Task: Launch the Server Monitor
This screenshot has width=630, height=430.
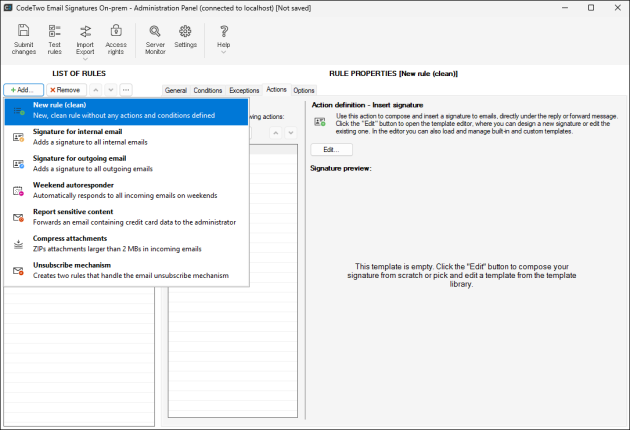Action: tap(155, 38)
